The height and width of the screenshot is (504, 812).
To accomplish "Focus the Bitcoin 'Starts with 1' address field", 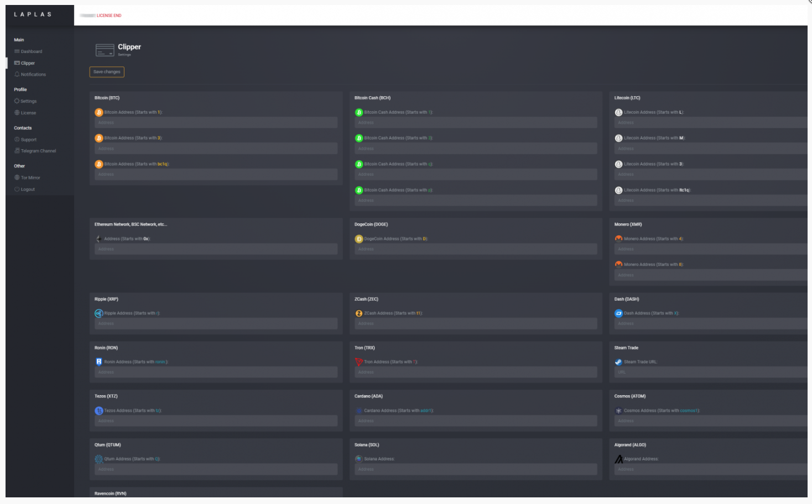I will click(216, 123).
